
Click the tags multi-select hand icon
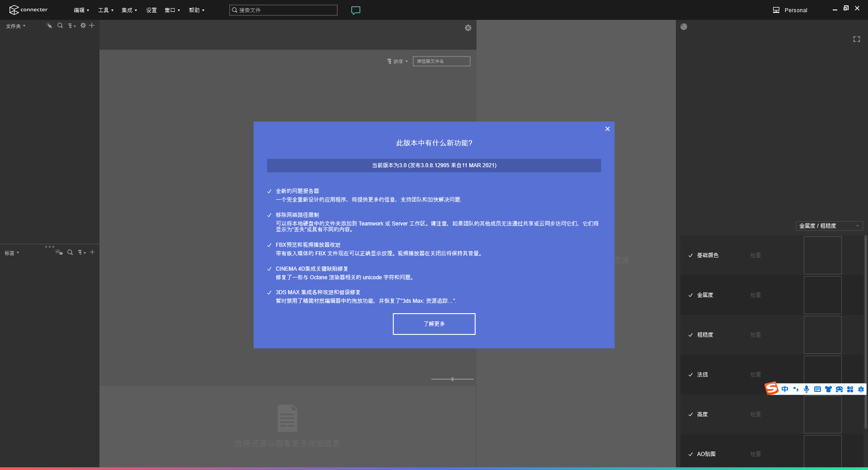point(59,252)
